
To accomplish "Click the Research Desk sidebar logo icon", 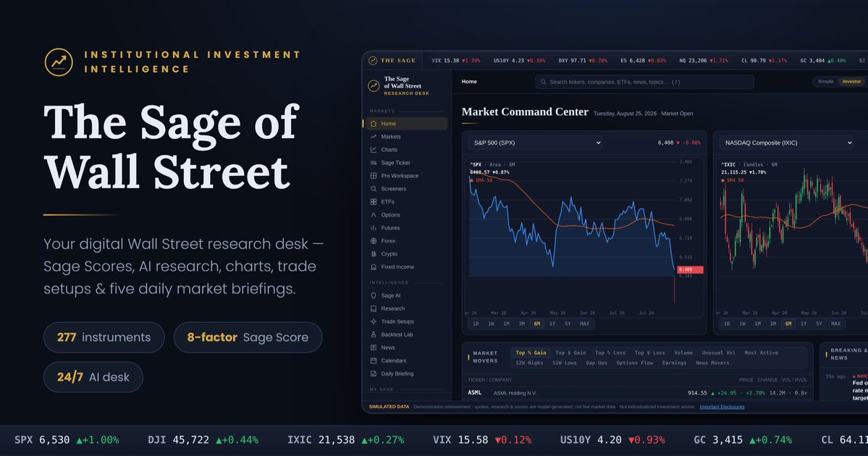I will coord(374,86).
